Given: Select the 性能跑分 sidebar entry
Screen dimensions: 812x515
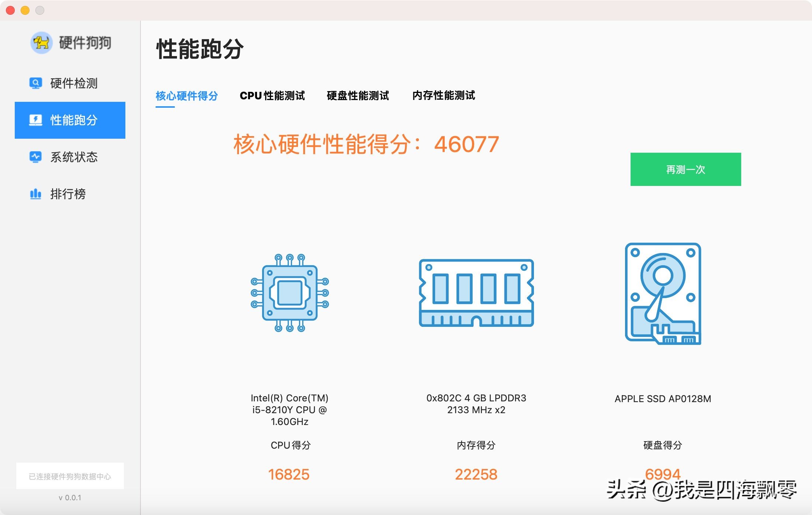Looking at the screenshot, I should (70, 120).
